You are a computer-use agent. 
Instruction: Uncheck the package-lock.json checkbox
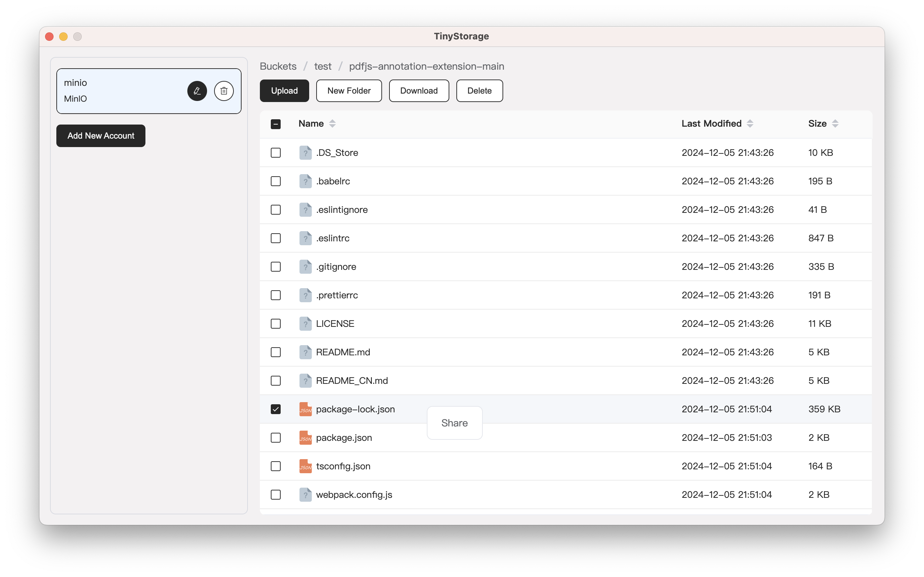276,409
